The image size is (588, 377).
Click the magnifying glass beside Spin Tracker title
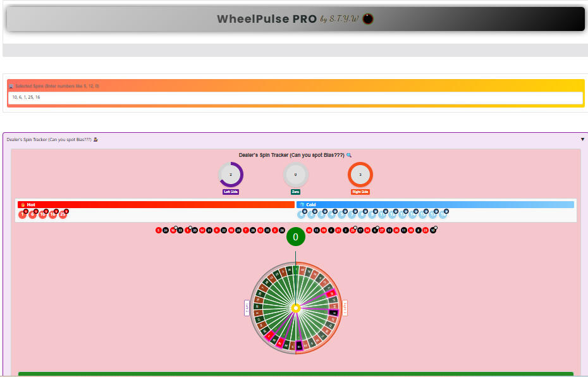348,154
